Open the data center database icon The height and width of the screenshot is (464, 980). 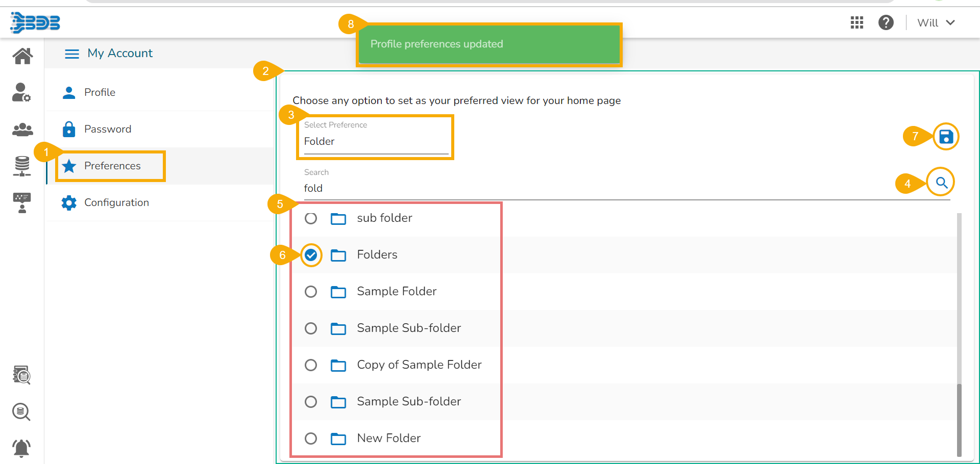22,166
